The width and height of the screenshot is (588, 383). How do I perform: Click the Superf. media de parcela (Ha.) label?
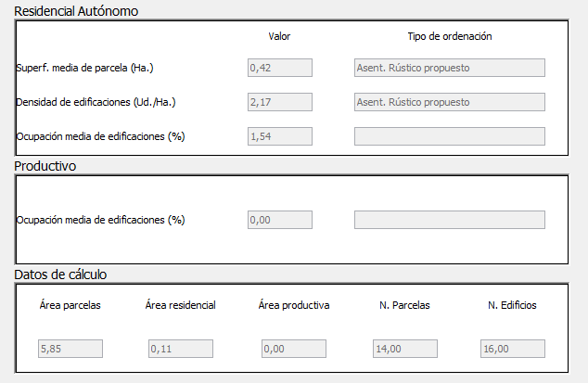click(x=84, y=68)
